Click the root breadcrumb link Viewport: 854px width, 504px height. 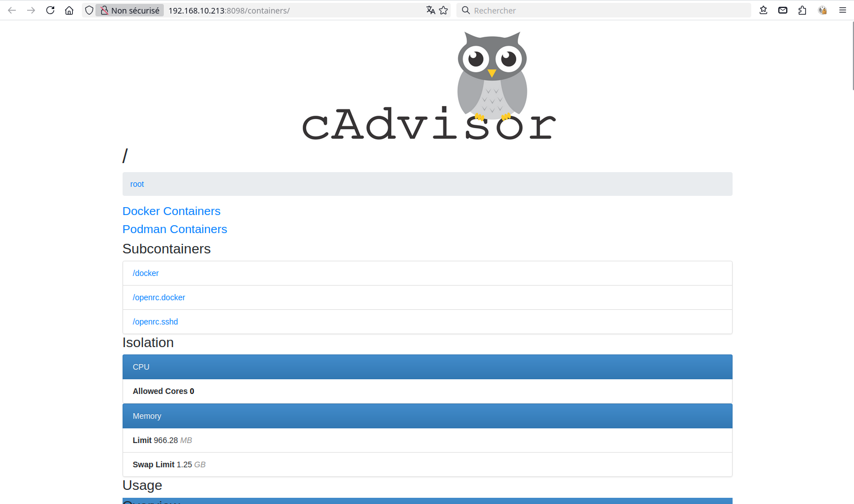137,184
